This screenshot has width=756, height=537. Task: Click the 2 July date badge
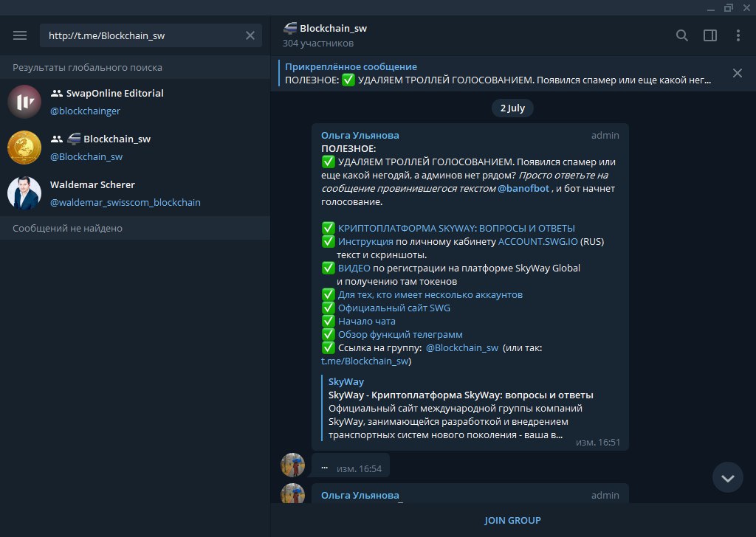pos(512,108)
